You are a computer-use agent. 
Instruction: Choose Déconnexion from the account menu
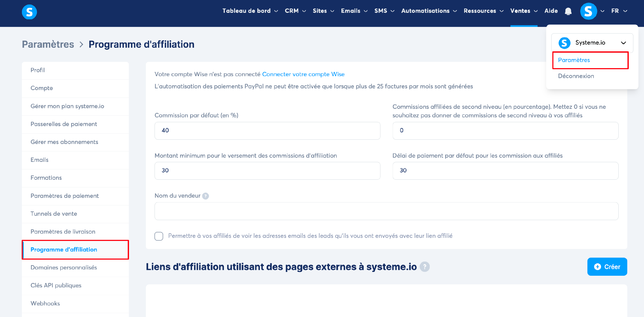(576, 76)
